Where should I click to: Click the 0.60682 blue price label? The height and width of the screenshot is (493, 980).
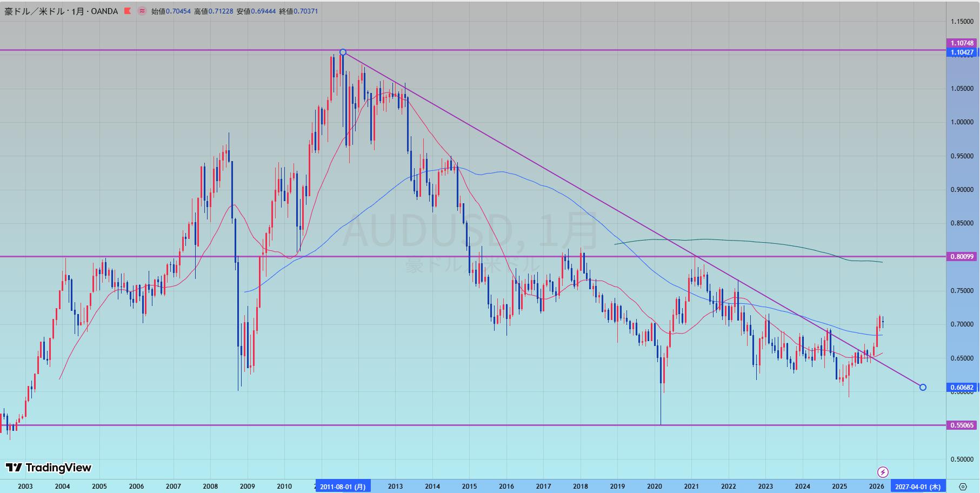962,388
